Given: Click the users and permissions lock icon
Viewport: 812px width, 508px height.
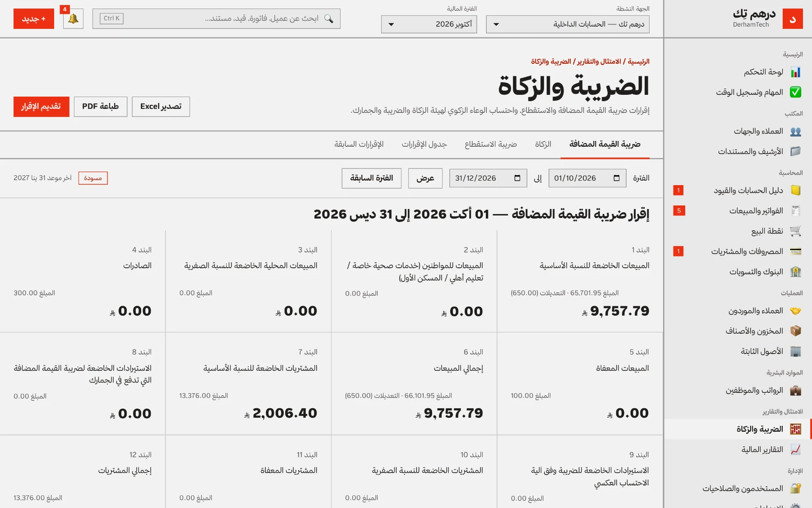Looking at the screenshot, I should coord(795,489).
